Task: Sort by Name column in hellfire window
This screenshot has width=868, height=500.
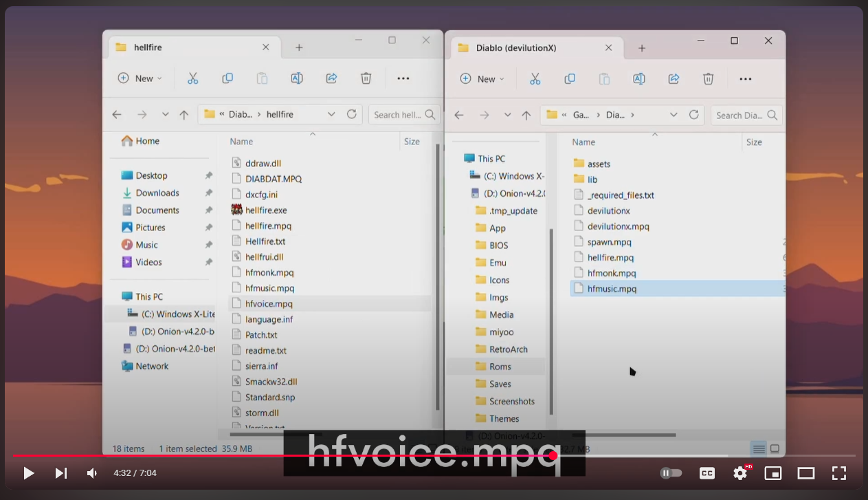Action: (241, 141)
